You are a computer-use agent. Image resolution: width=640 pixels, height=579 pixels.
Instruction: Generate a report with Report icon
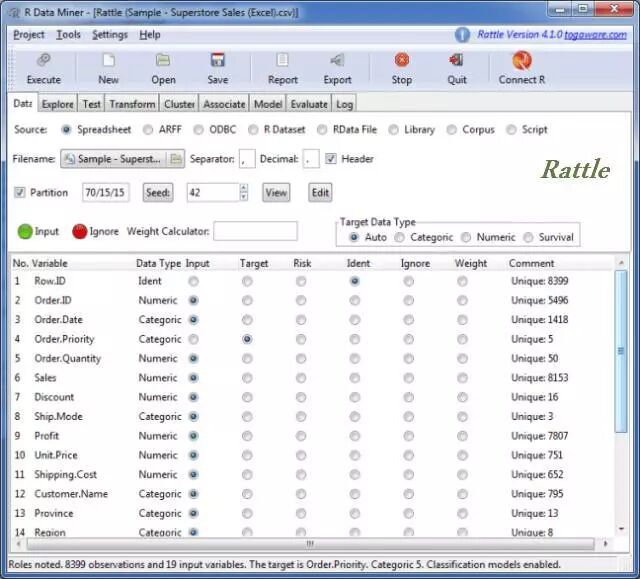pyautogui.click(x=282, y=60)
